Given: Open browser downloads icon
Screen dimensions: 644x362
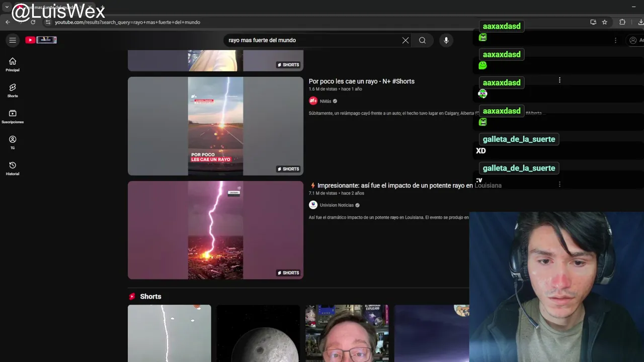Looking at the screenshot, I should (640, 22).
